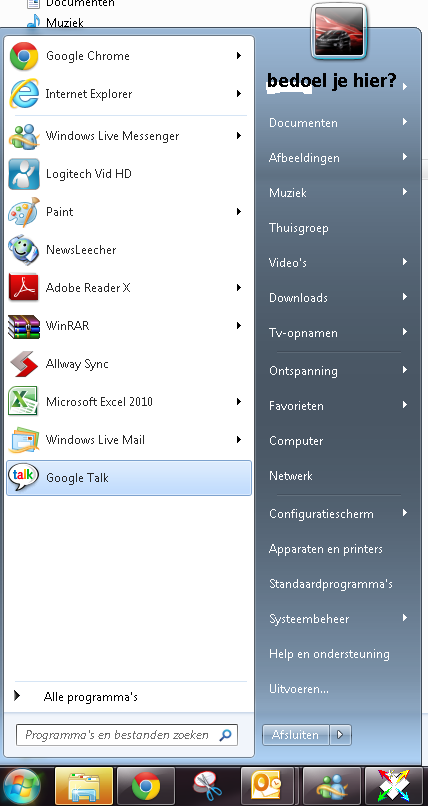Click the Windows Start orb
428x806 pixels.
coord(23,786)
